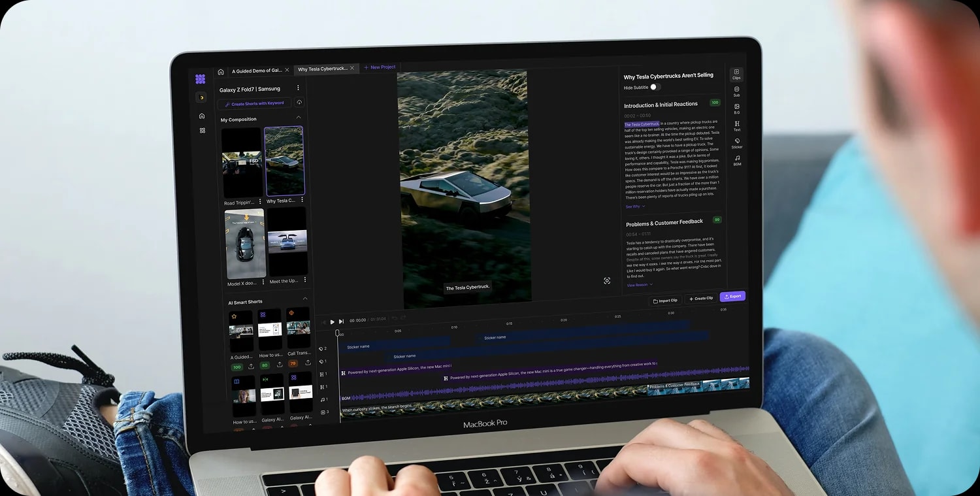980x496 pixels.
Task: Click the Import Clip button
Action: (666, 301)
